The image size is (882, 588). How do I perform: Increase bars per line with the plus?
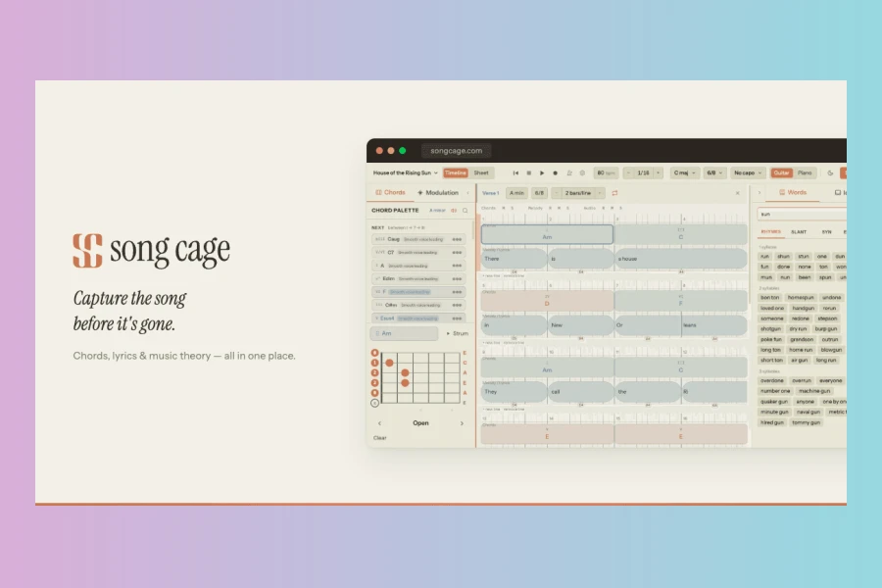point(600,193)
